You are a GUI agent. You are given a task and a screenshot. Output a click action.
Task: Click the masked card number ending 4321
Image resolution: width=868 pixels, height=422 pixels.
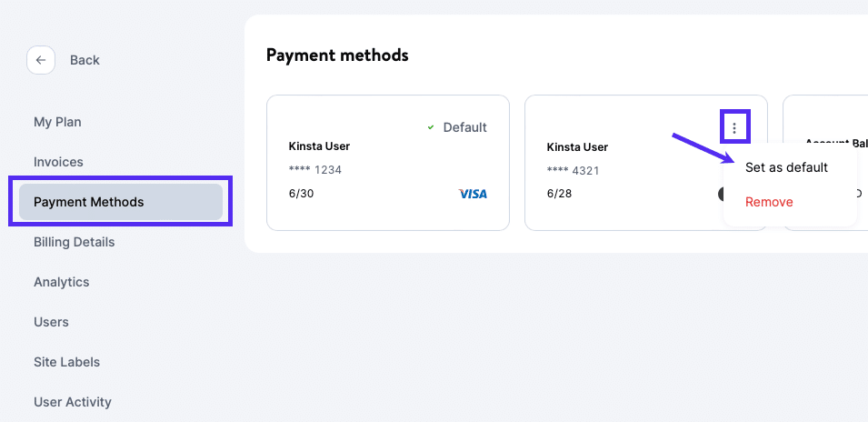click(x=574, y=170)
